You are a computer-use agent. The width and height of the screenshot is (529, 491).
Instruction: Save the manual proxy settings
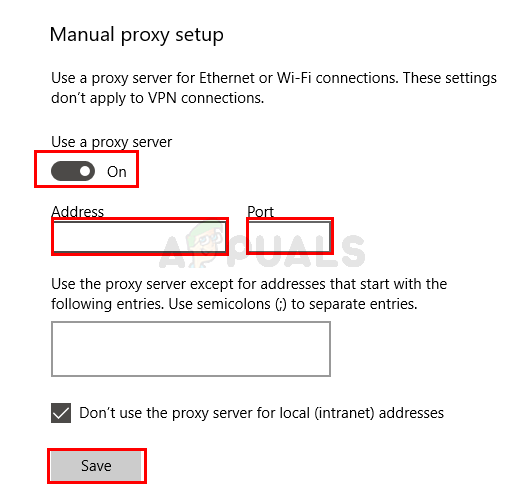click(x=96, y=466)
